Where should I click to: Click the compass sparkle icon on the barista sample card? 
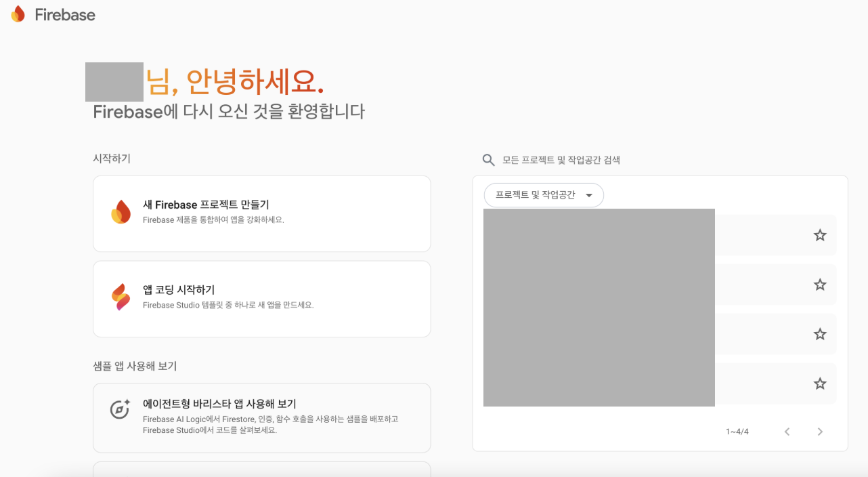coord(120,409)
